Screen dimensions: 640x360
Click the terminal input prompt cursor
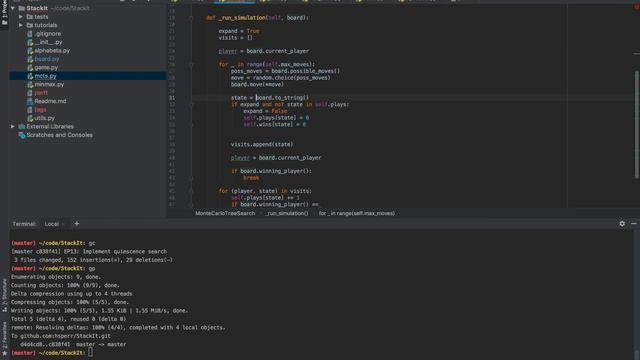pos(90,353)
